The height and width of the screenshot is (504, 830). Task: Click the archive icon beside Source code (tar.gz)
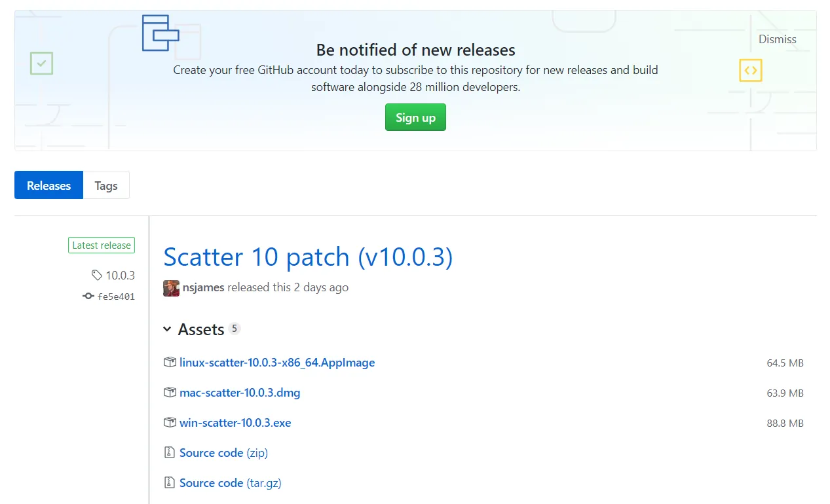tap(170, 483)
